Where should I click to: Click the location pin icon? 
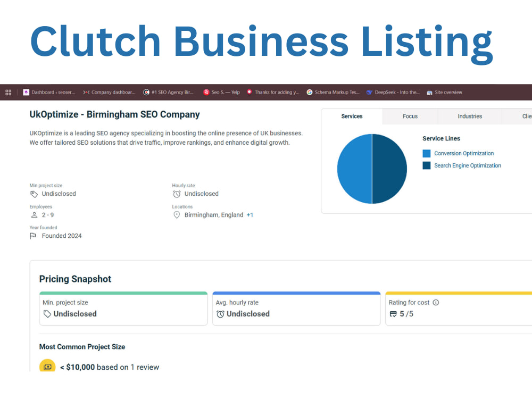pyautogui.click(x=177, y=215)
